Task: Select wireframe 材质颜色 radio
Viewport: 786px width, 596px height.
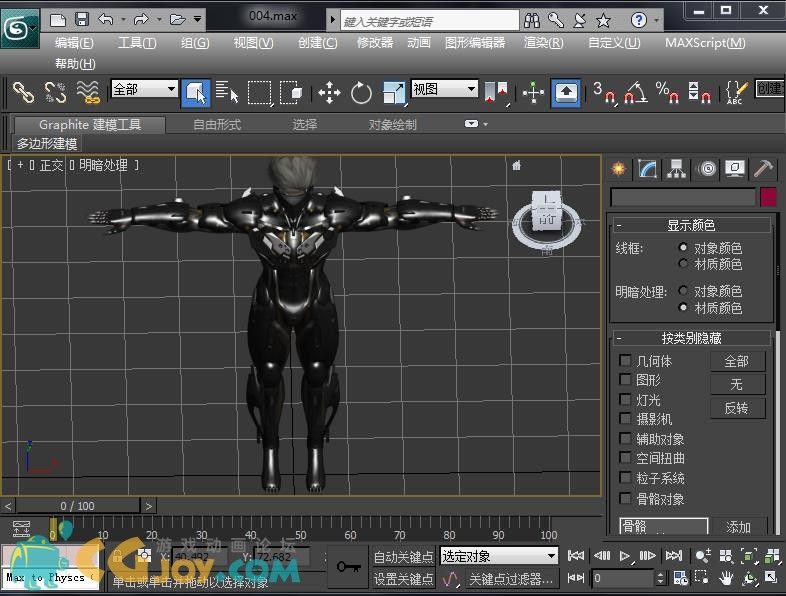Action: (x=683, y=263)
